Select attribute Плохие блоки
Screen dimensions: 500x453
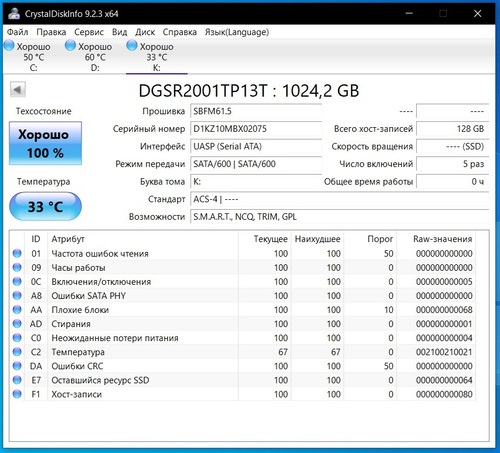tap(80, 310)
